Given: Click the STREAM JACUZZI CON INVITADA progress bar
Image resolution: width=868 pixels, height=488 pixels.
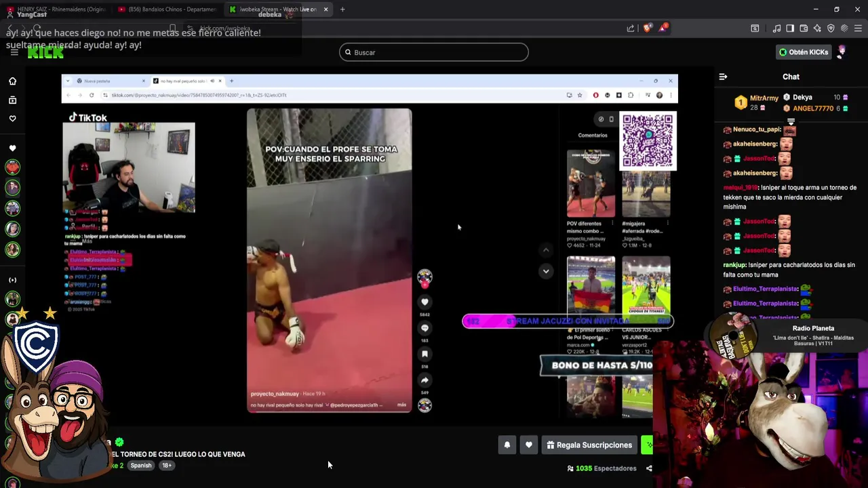Looking at the screenshot, I should click(x=568, y=321).
